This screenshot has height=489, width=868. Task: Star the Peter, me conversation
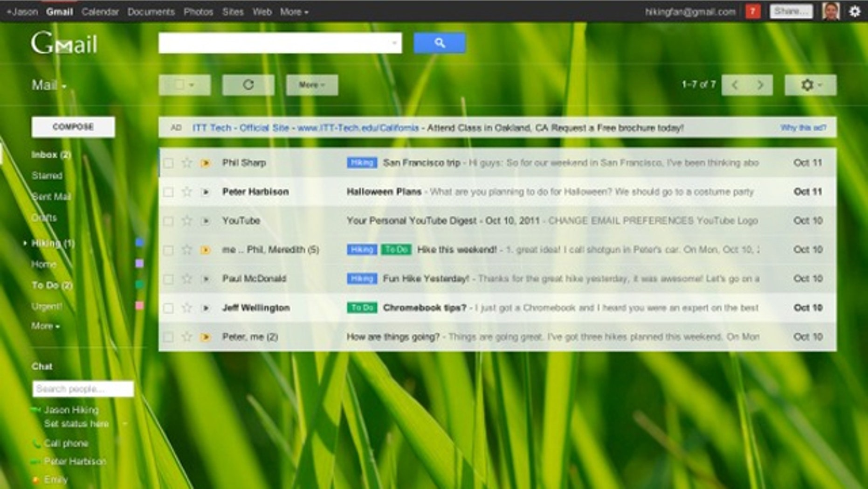186,337
